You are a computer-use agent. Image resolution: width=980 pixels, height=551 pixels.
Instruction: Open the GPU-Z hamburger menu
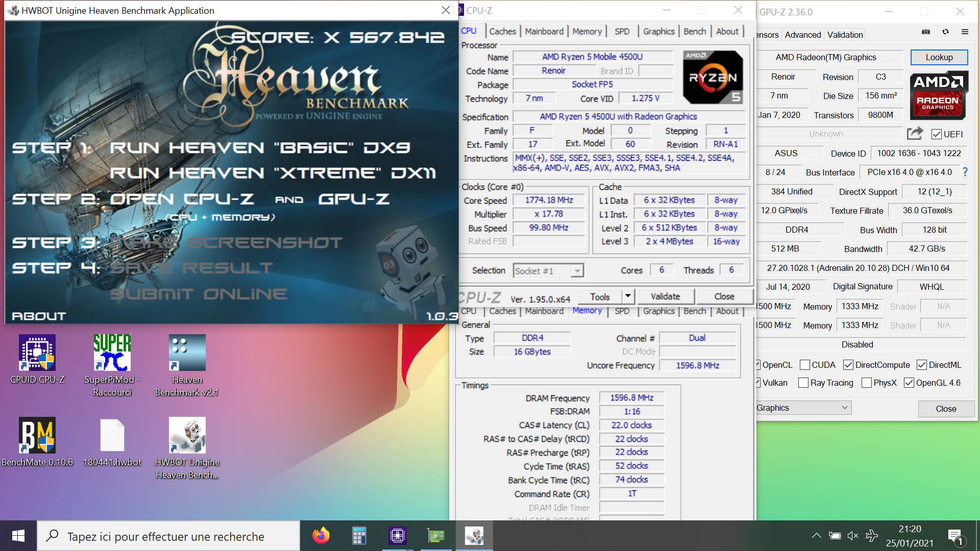tap(965, 32)
